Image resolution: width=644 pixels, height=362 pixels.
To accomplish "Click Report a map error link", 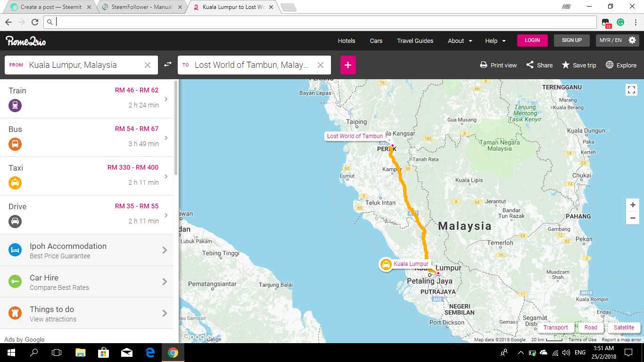I will click(x=621, y=340).
